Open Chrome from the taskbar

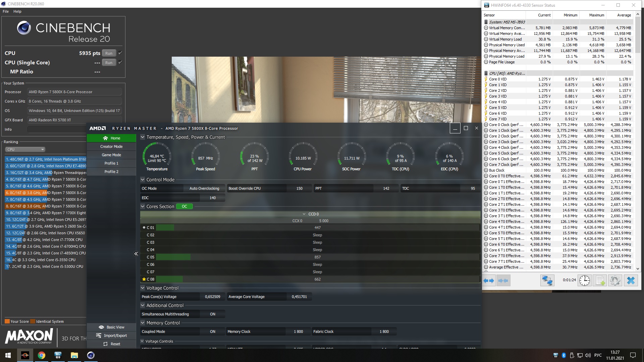(42, 355)
